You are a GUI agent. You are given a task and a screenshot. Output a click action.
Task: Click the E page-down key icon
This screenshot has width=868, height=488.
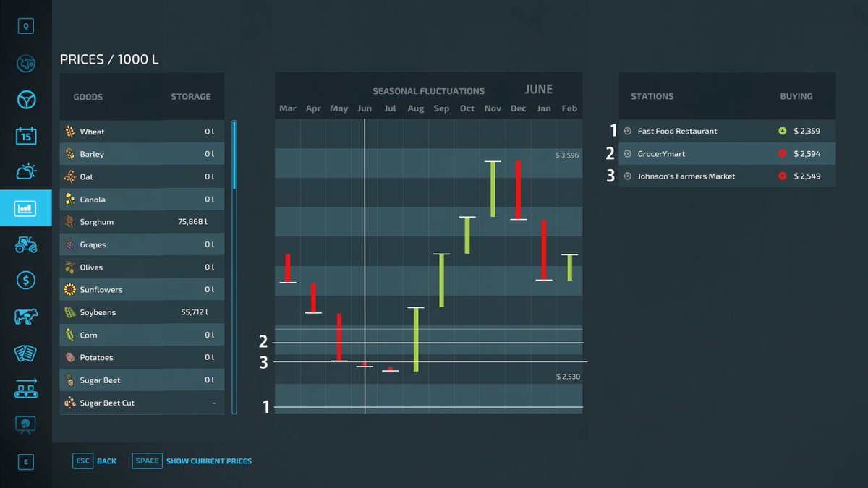[x=26, y=461]
